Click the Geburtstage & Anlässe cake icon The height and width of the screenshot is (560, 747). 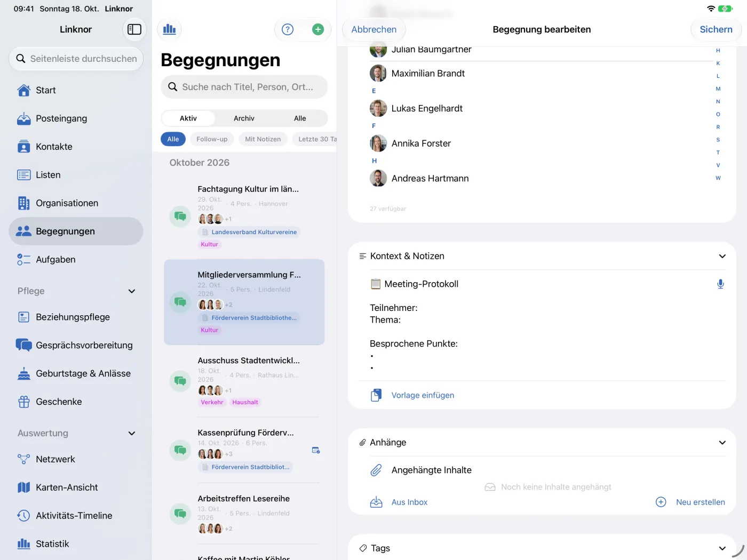[x=24, y=373]
